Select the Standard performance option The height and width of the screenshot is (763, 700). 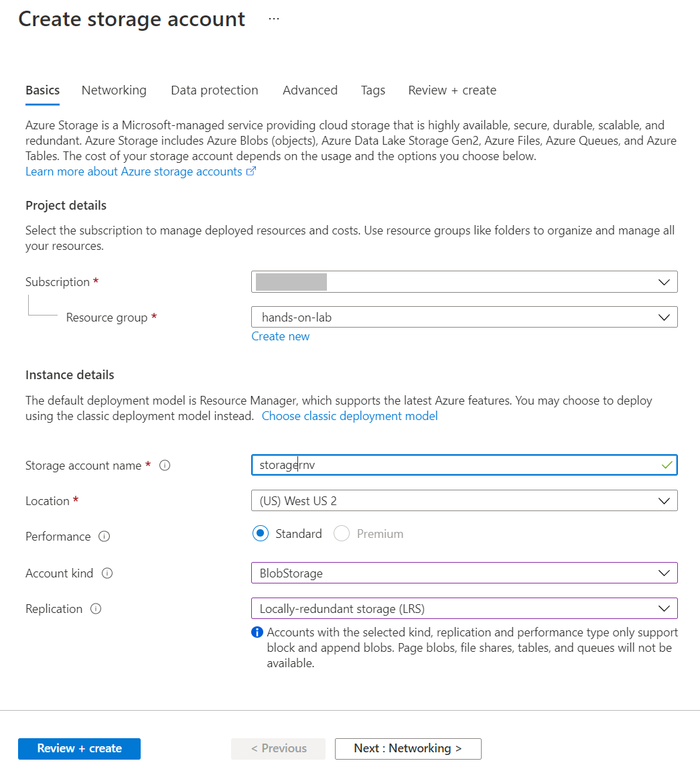tap(261, 534)
